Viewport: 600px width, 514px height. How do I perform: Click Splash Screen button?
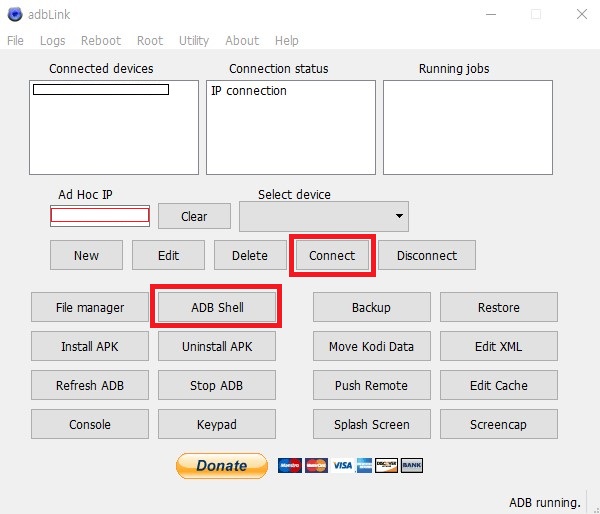(x=372, y=424)
